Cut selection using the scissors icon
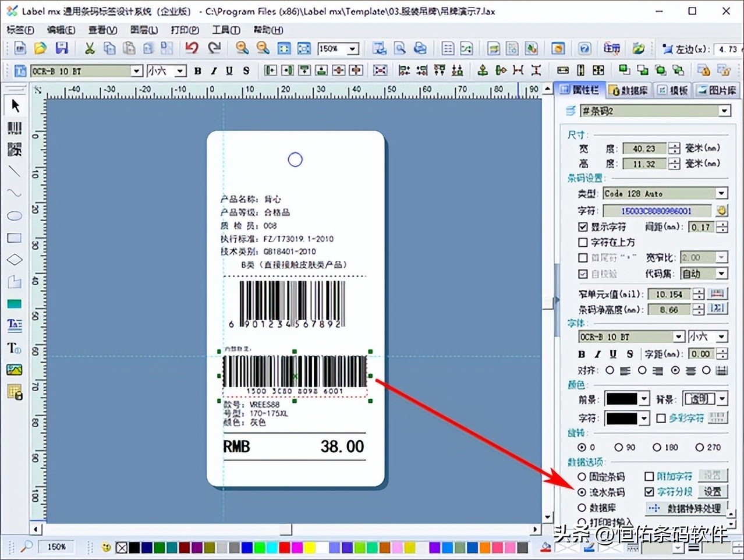 pos(90,48)
